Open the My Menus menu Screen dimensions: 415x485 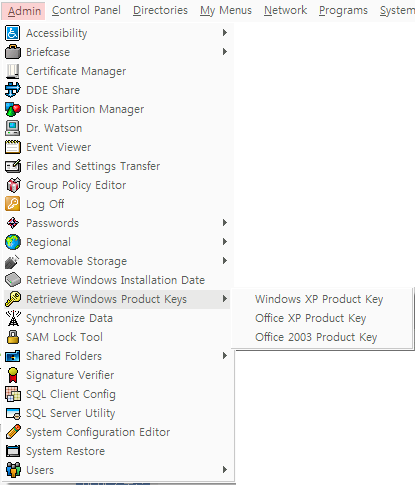coord(226,10)
